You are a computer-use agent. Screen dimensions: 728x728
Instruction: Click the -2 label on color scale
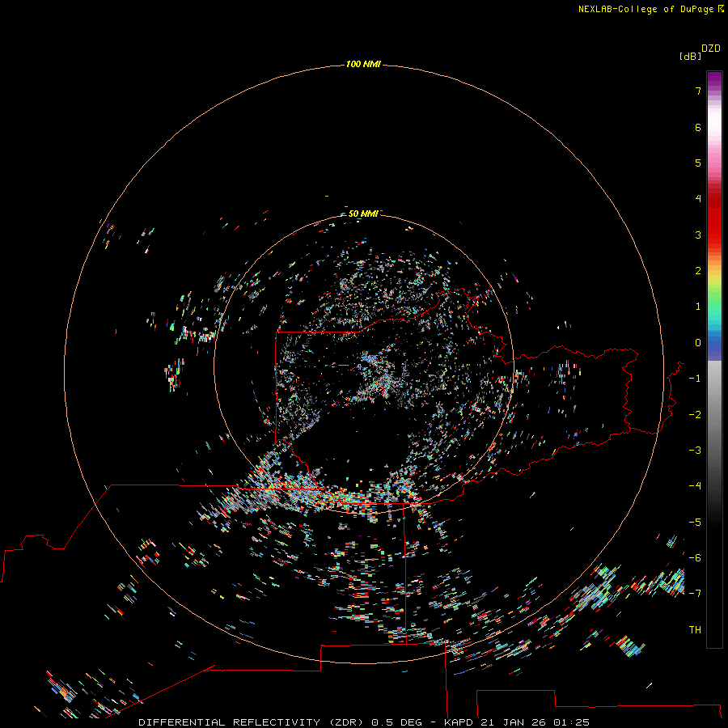coord(695,415)
